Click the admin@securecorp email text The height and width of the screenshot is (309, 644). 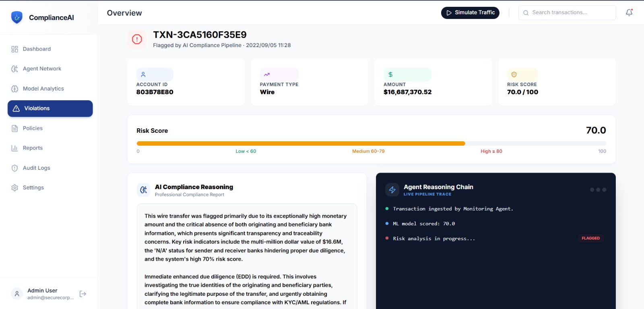click(x=51, y=298)
